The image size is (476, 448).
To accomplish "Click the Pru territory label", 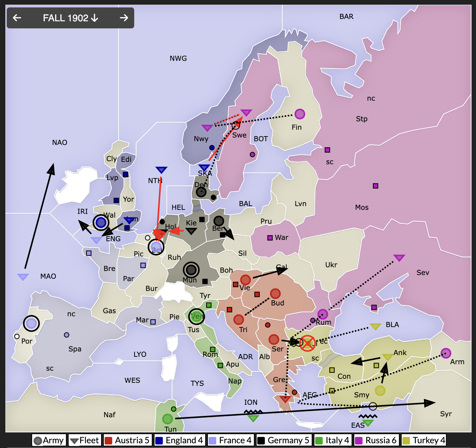I will tap(266, 221).
